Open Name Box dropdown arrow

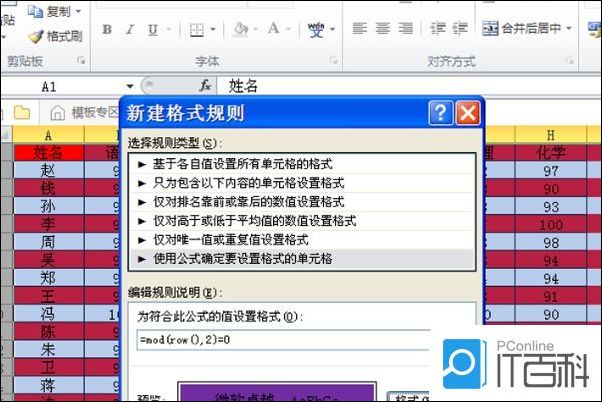tap(130, 86)
